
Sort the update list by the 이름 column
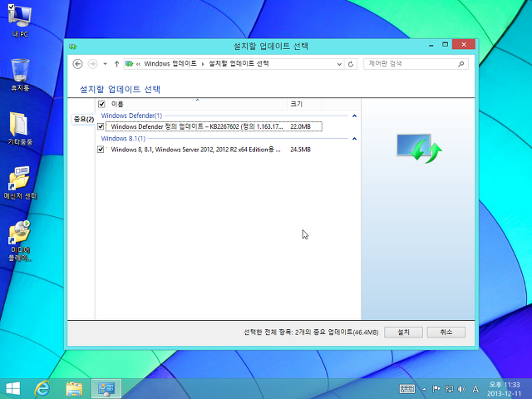click(x=198, y=104)
